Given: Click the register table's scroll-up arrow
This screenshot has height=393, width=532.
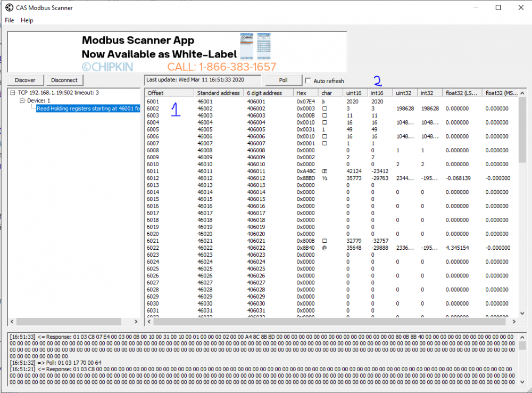Looking at the screenshot, I should pos(522,93).
